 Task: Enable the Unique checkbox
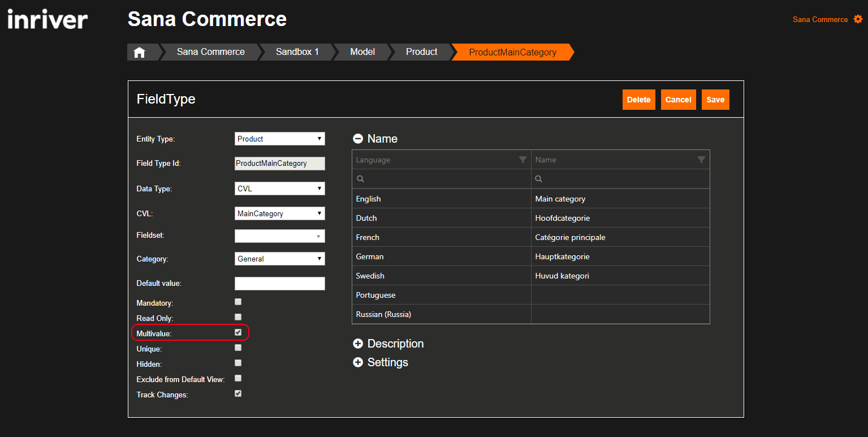coord(238,348)
